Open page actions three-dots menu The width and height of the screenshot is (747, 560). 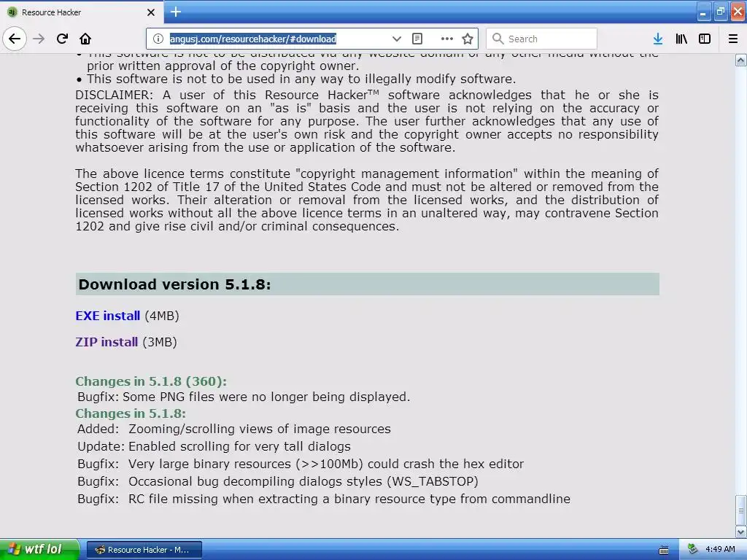pyautogui.click(x=447, y=39)
